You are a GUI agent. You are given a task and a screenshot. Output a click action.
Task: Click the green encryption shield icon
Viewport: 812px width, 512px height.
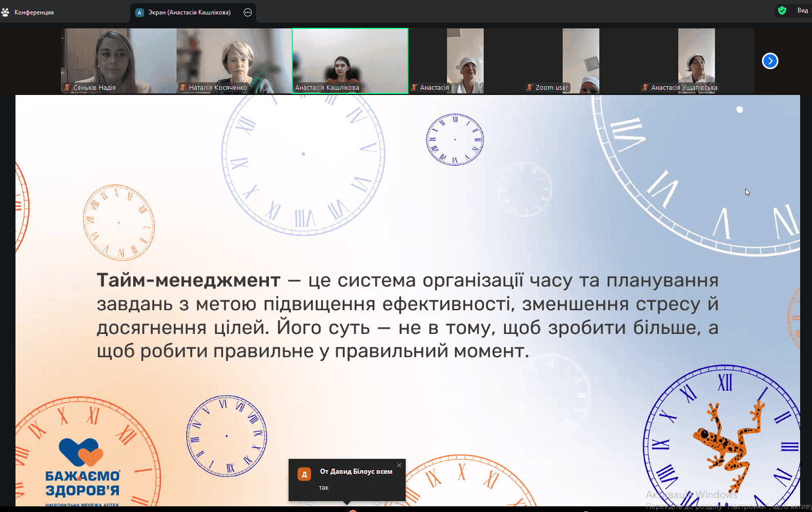[x=782, y=10]
